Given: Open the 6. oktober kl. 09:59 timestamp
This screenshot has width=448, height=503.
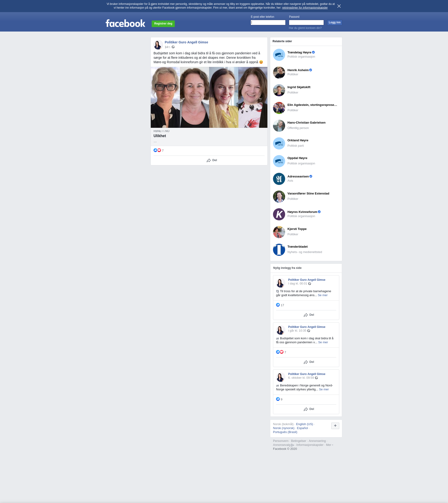Looking at the screenshot, I should [301, 378].
